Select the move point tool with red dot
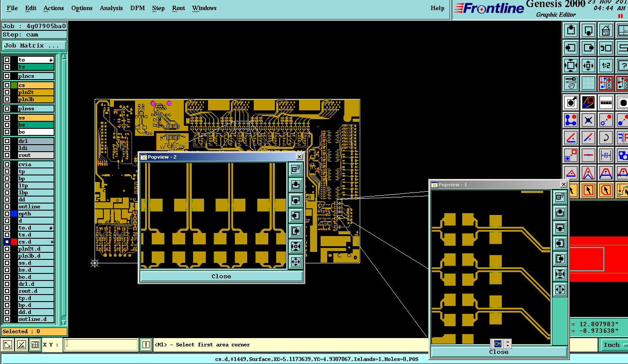628x364 pixels. [x=606, y=120]
